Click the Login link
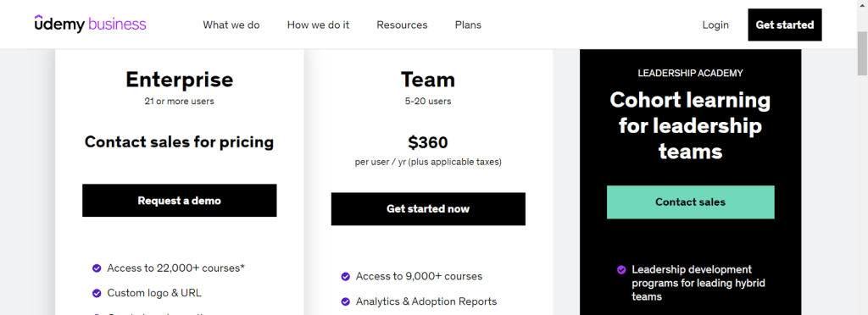 coord(715,25)
